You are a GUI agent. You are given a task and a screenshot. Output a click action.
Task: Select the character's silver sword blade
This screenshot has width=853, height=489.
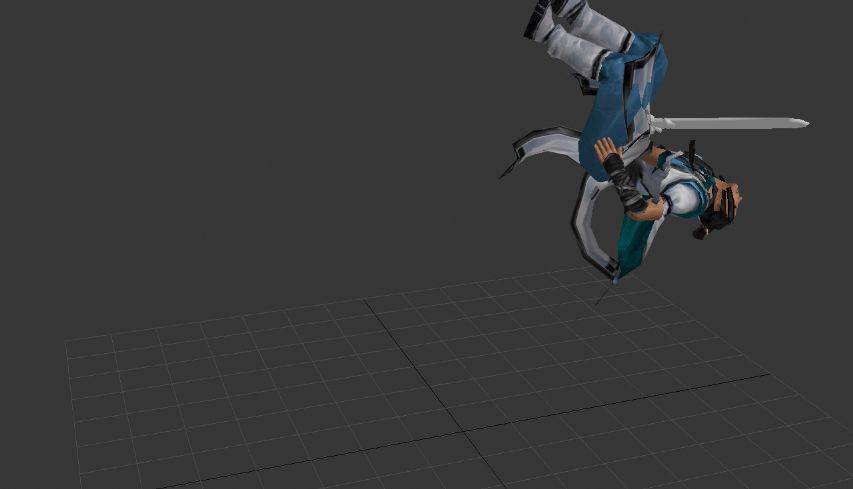pyautogui.click(x=735, y=123)
